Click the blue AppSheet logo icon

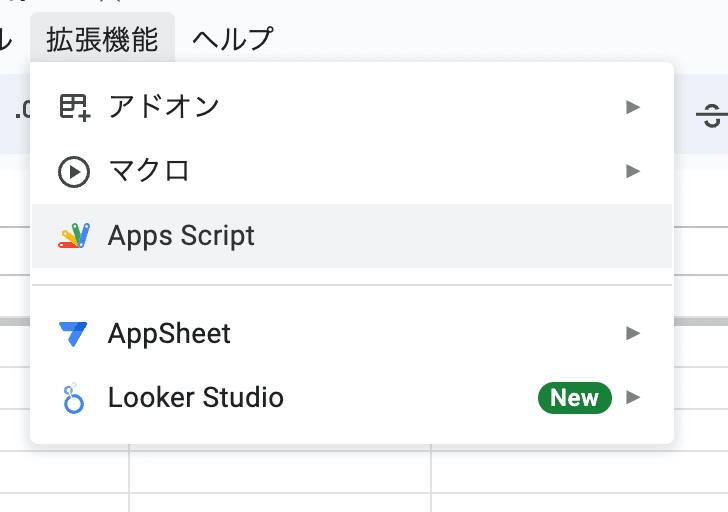(x=73, y=334)
